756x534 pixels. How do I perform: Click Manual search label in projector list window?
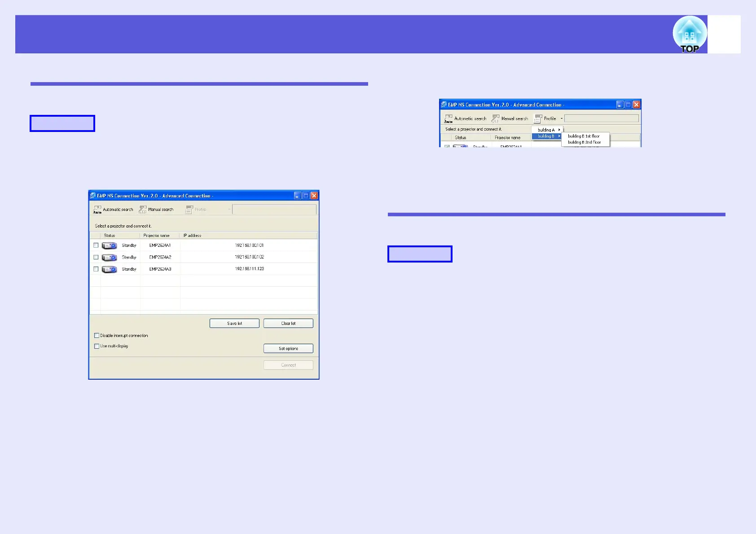point(161,210)
